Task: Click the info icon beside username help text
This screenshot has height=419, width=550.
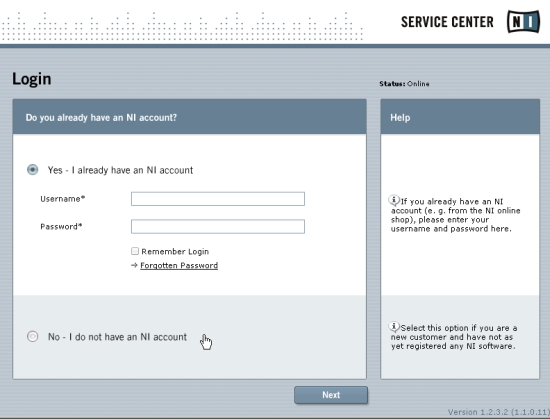Action: (394, 201)
